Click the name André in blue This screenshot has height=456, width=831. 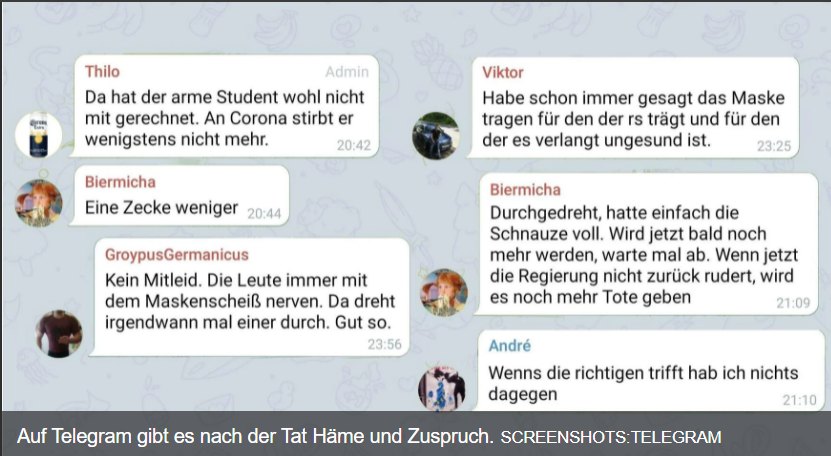click(509, 346)
